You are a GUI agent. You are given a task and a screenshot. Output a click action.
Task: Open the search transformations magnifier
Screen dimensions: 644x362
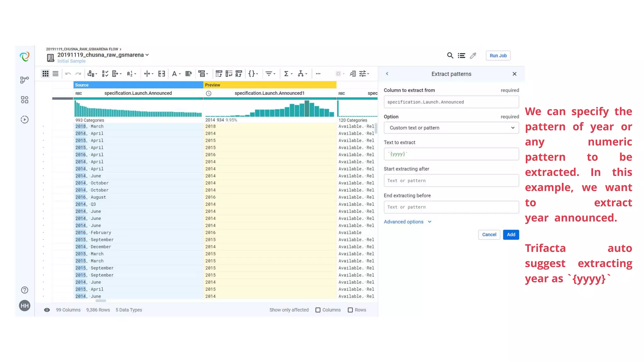pos(450,56)
